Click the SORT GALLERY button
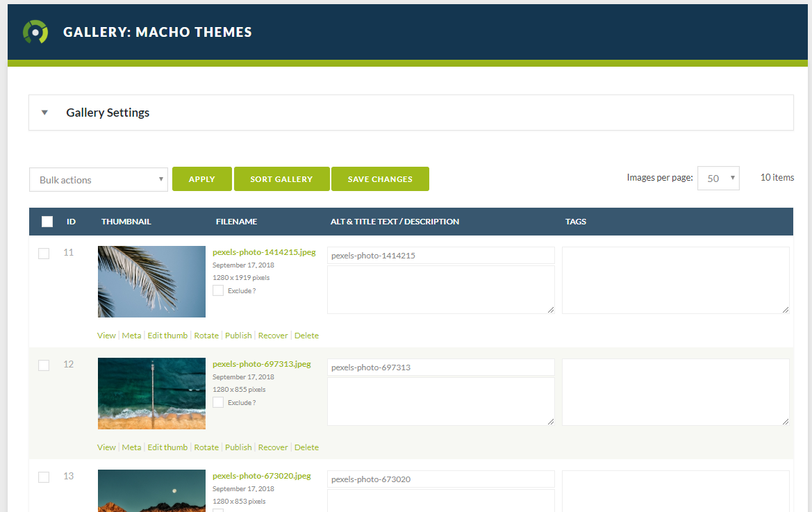 point(282,179)
